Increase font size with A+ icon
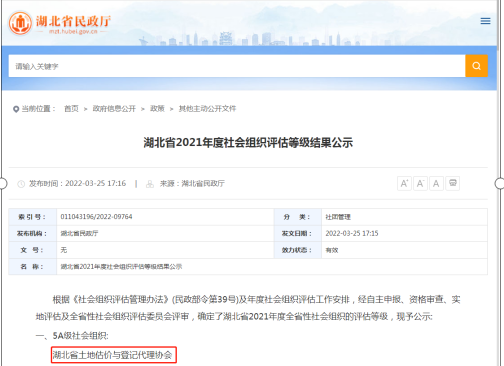 coord(404,183)
